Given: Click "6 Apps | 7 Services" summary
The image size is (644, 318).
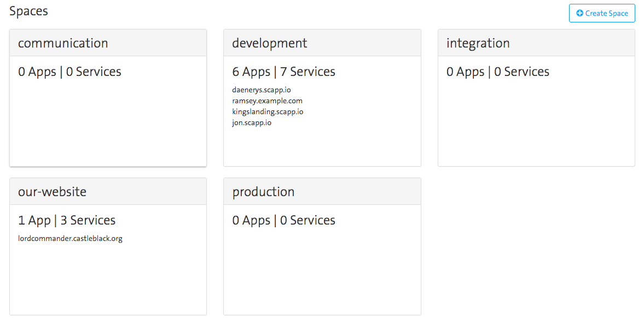Looking at the screenshot, I should point(284,72).
